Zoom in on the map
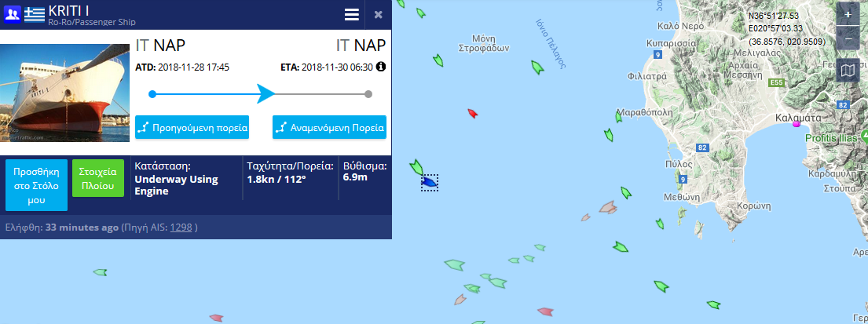 848,14
